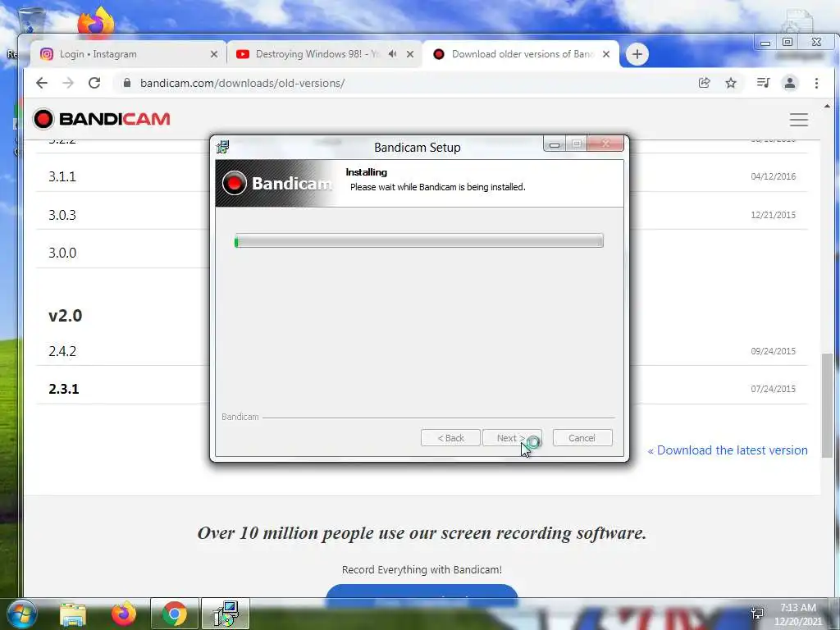The height and width of the screenshot is (630, 840).
Task: Close the Instagram tab
Action: pos(214,54)
